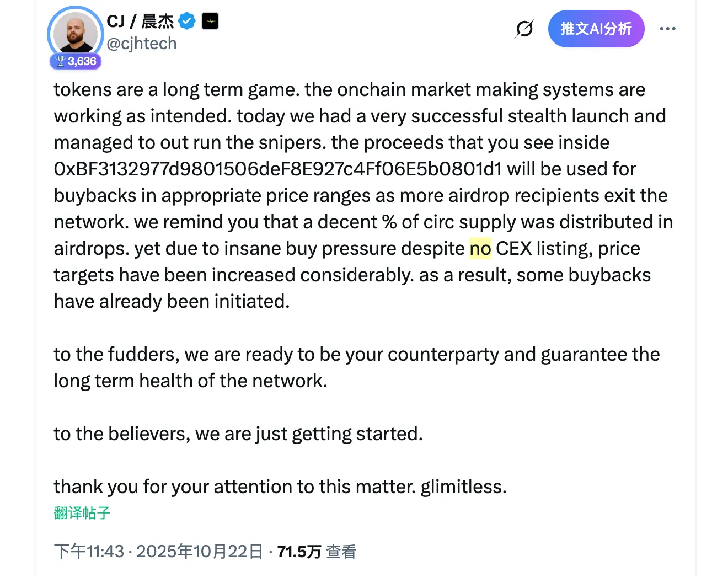The image size is (728, 577).
Task: Click the 3,636 score number
Action: coord(82,61)
